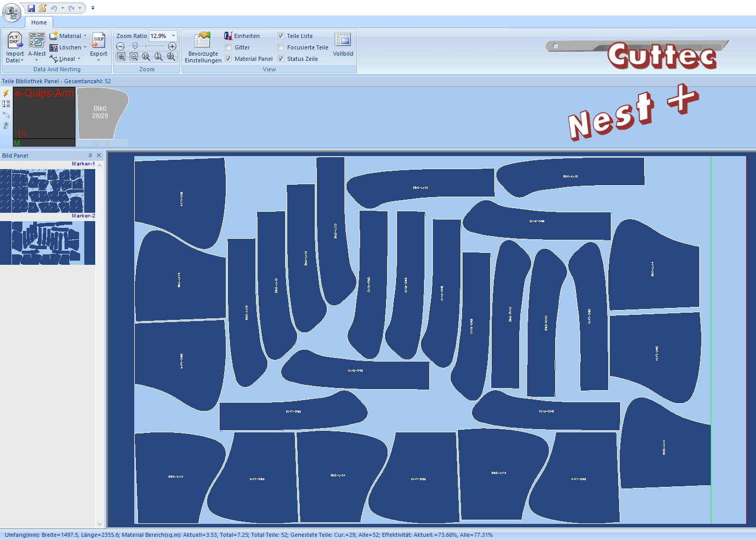Click the Zoom 1:1 magnifier icon
The width and height of the screenshot is (756, 540).
point(146,57)
